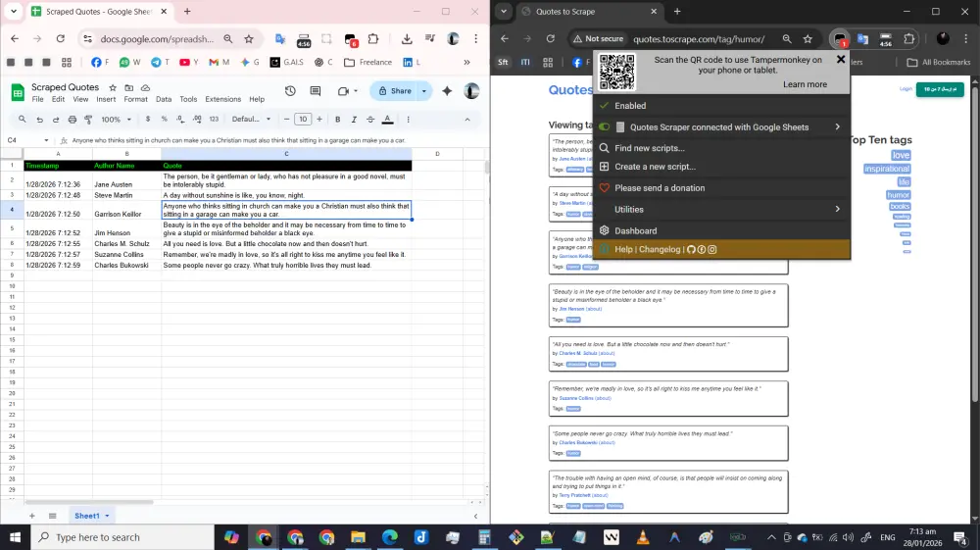Open version history clock icon in Sheets
This screenshot has height=550, width=980.
coord(291,91)
